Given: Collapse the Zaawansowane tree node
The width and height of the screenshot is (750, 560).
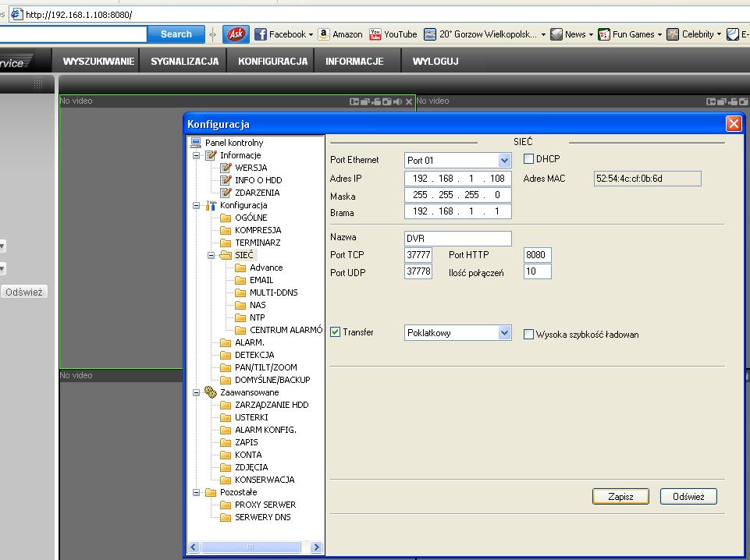Looking at the screenshot, I should [x=196, y=393].
